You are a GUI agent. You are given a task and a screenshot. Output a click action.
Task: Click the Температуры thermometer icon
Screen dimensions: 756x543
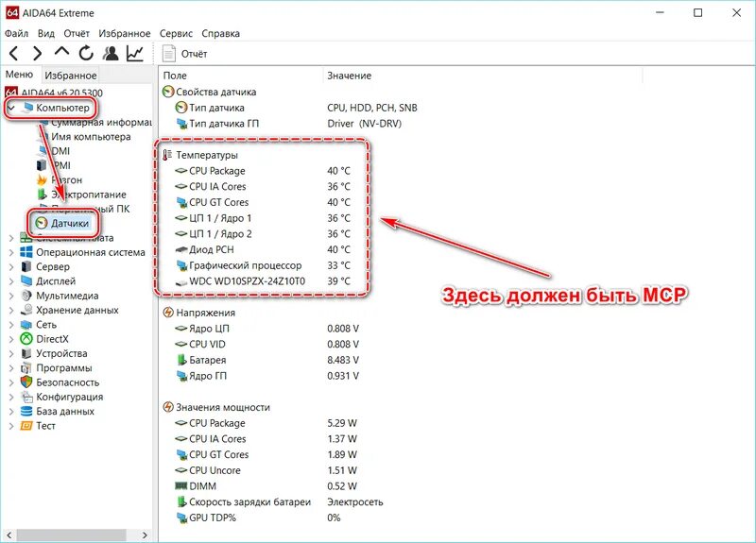tap(167, 155)
